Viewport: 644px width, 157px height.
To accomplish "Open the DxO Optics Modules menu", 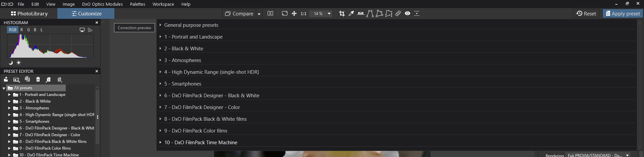I will [102, 4].
